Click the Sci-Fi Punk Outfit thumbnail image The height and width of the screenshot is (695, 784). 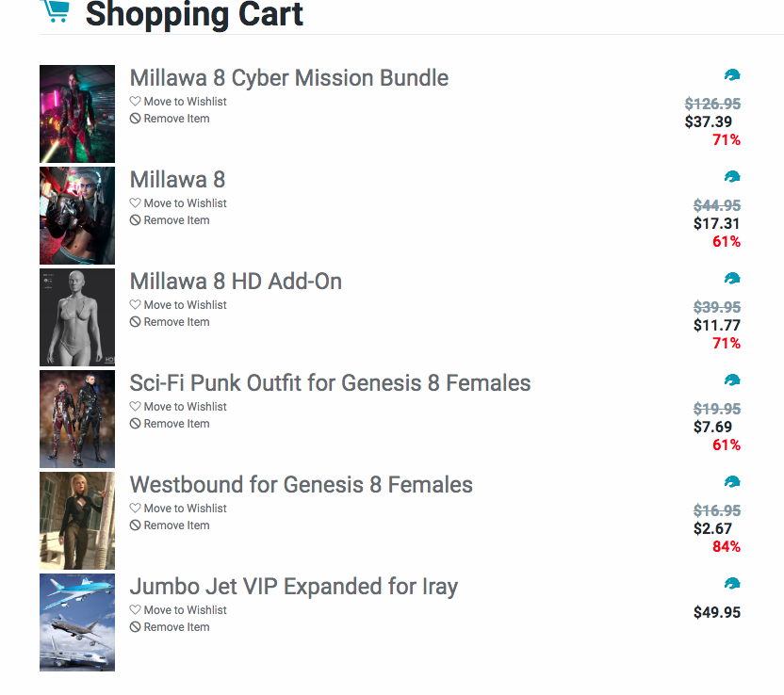tap(77, 419)
